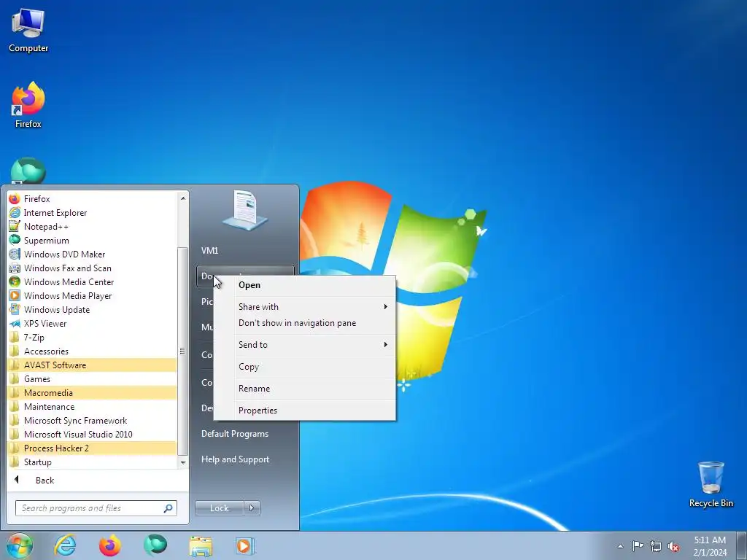The width and height of the screenshot is (747, 560).
Task: Show hidden tray icons arrow
Action: point(620,546)
